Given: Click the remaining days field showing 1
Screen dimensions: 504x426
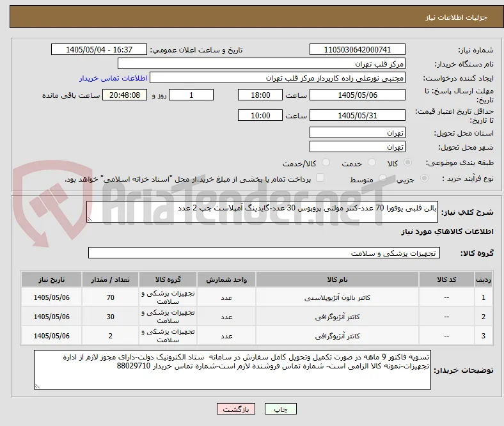Looking at the screenshot, I should 191,95.
